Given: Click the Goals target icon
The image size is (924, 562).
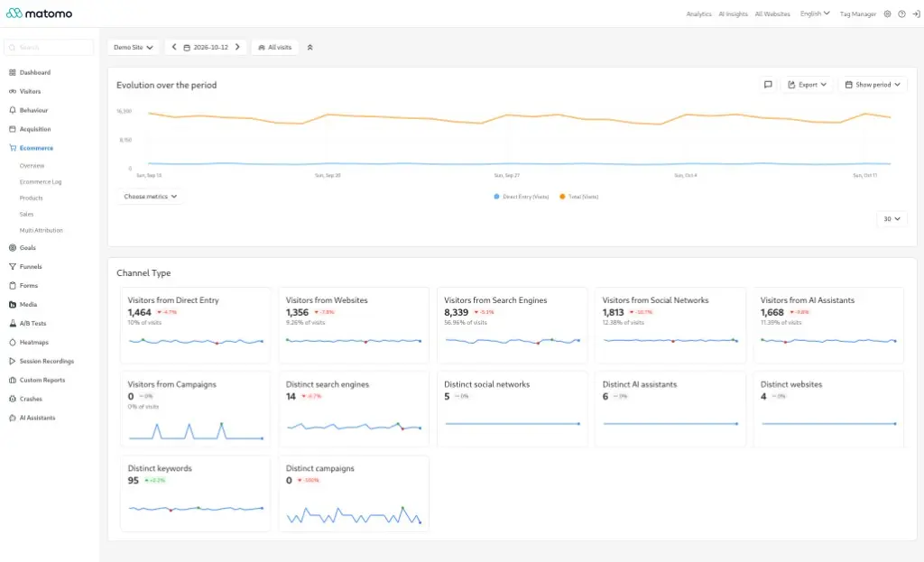Looking at the screenshot, I should click(13, 247).
